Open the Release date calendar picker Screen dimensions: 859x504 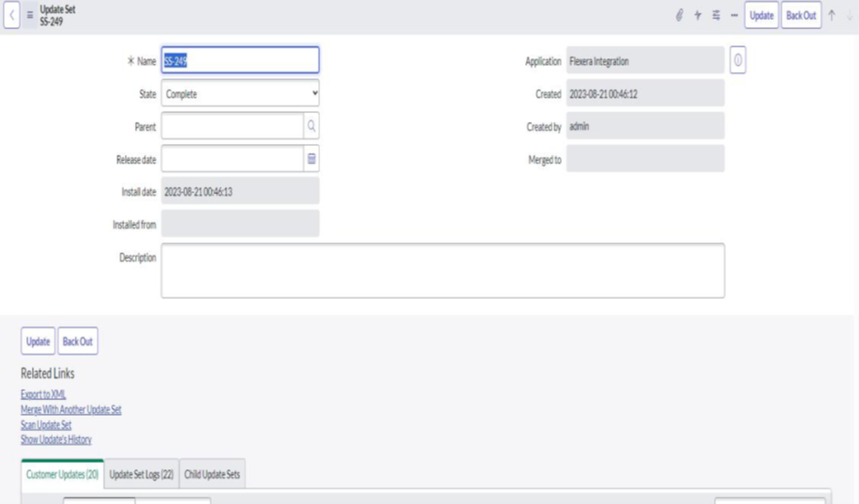coord(311,159)
